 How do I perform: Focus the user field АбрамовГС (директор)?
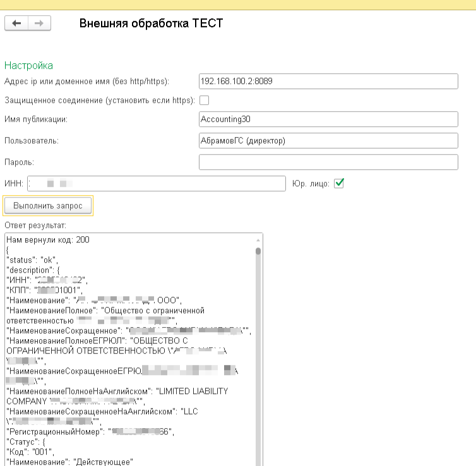point(328,141)
